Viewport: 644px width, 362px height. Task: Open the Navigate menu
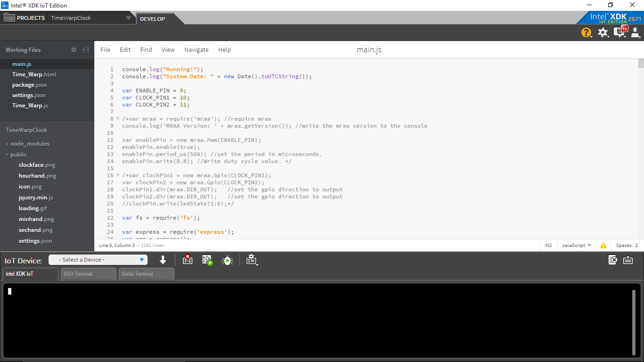[197, 49]
